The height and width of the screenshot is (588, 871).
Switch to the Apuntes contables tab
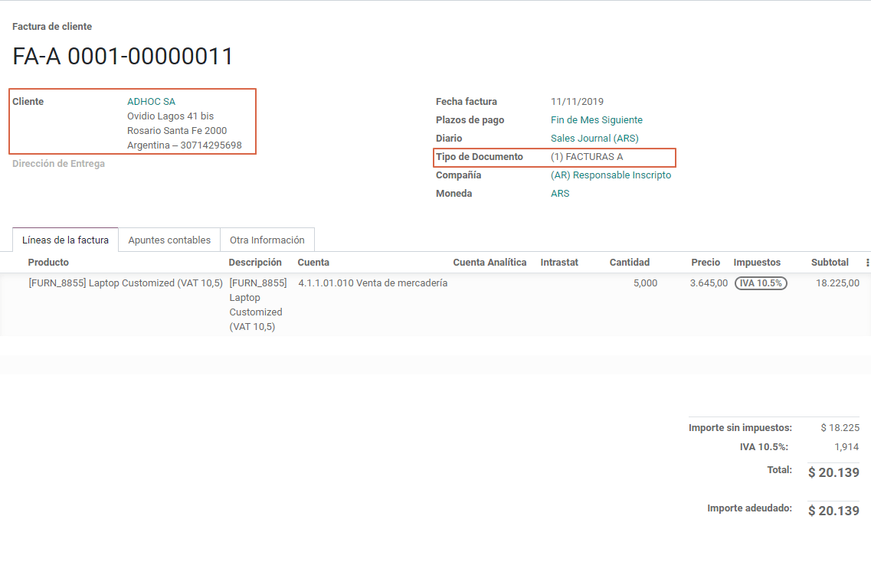click(x=169, y=240)
